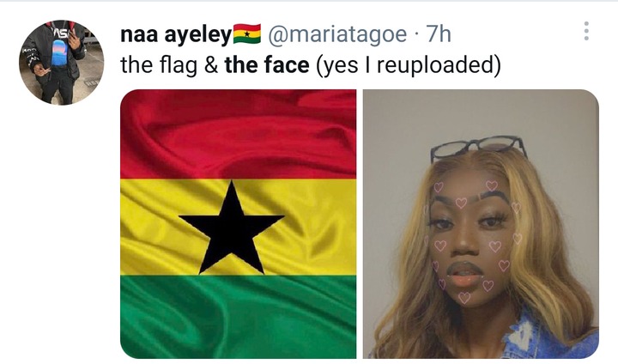Viewport: 618px width, 364px height.
Task: Open the Ghana flag image
Action: [238, 224]
